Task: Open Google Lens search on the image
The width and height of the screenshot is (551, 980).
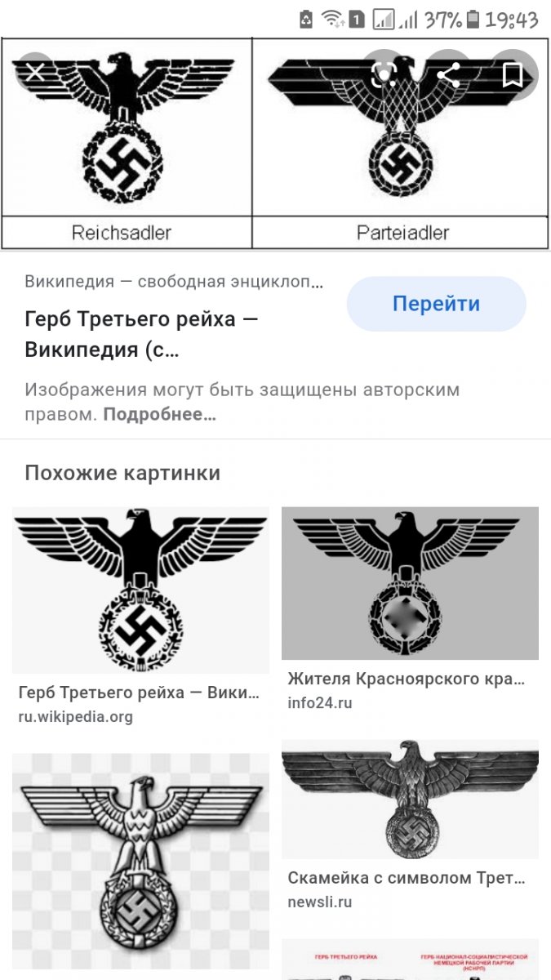Action: tap(384, 75)
